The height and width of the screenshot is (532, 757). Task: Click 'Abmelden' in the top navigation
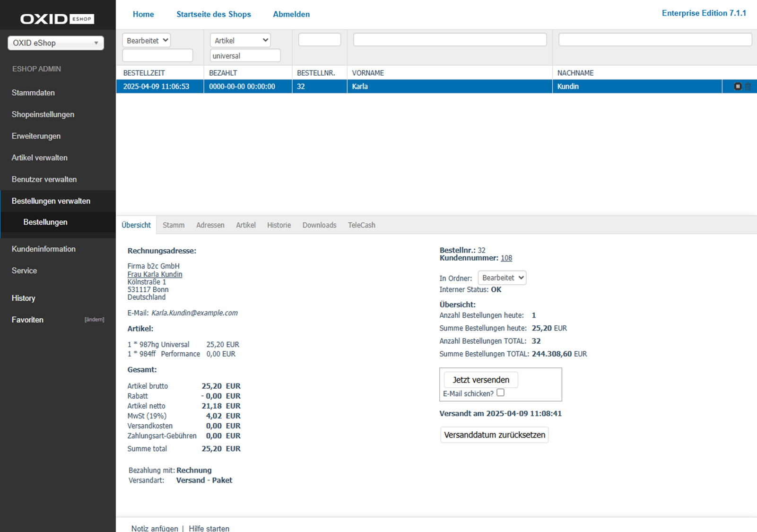[291, 14]
